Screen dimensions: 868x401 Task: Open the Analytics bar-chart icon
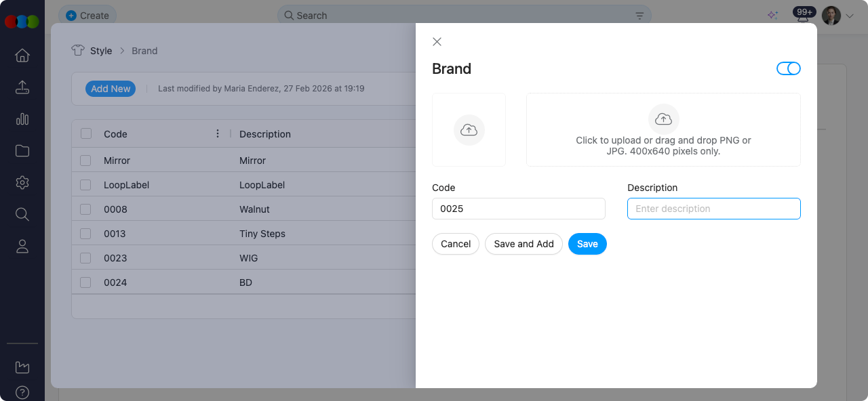coord(22,119)
